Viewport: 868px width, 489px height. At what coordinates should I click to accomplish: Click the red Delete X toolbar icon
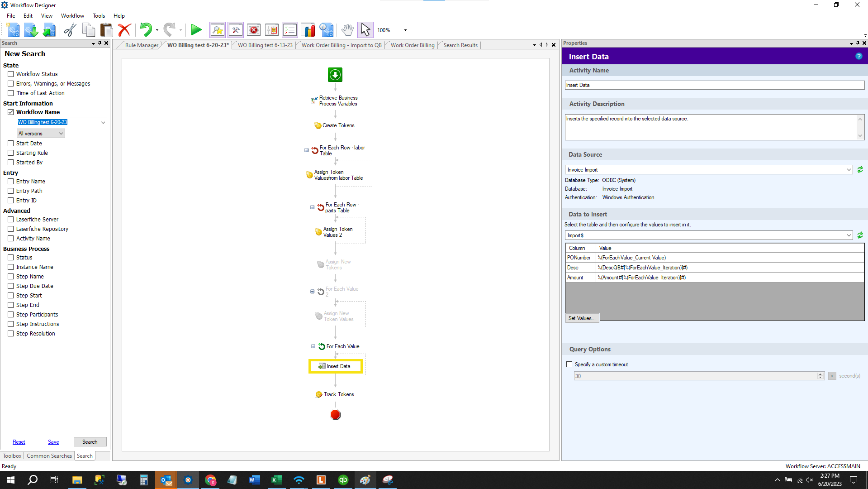click(x=124, y=30)
